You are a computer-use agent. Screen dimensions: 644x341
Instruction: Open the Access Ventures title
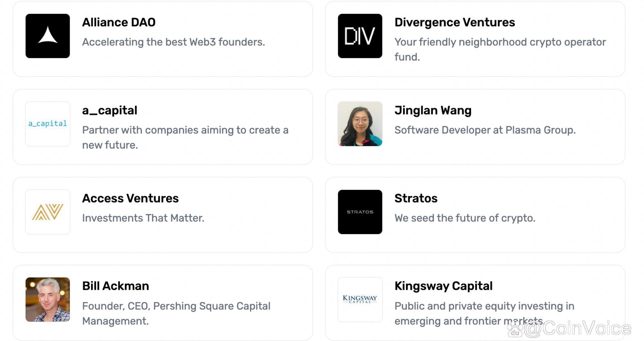(130, 198)
